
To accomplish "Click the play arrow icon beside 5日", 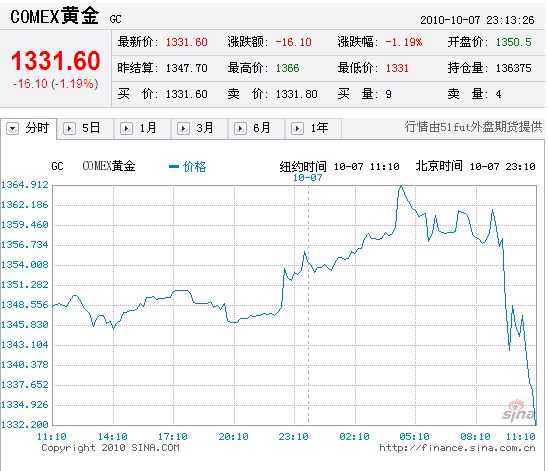I will point(69,128).
